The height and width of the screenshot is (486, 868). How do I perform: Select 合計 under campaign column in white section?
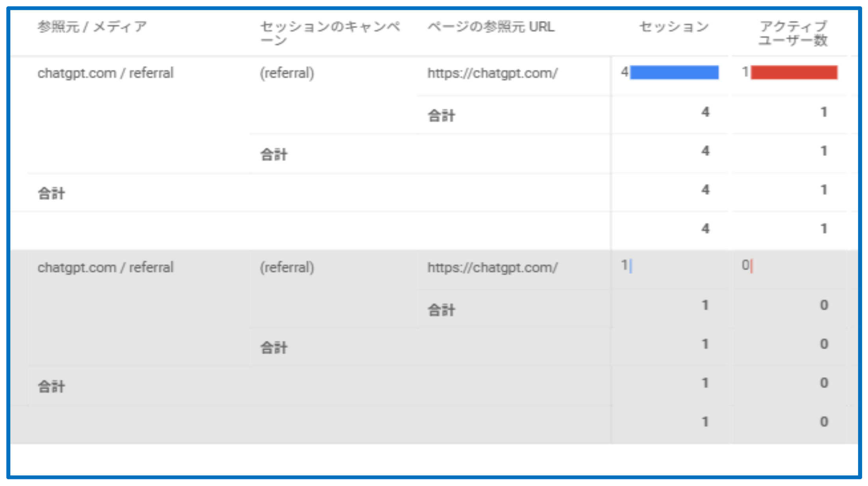click(274, 155)
